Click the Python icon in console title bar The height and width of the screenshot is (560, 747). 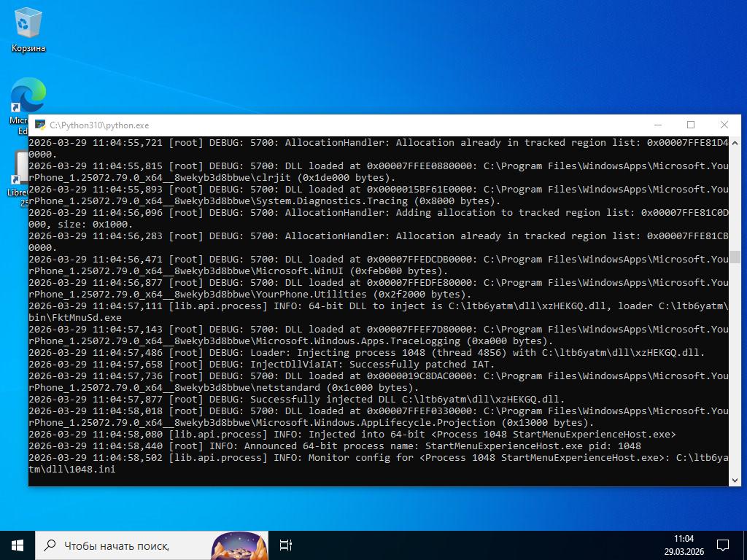[40, 125]
